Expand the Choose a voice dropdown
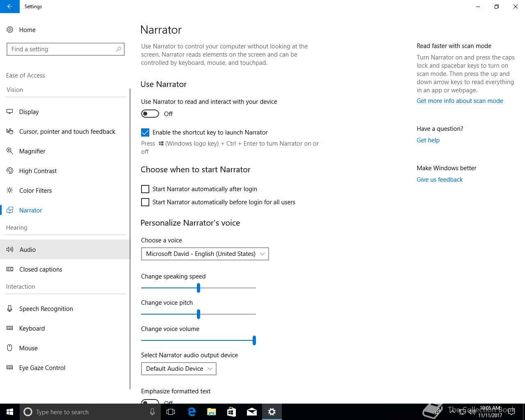The image size is (525, 420). click(x=205, y=254)
